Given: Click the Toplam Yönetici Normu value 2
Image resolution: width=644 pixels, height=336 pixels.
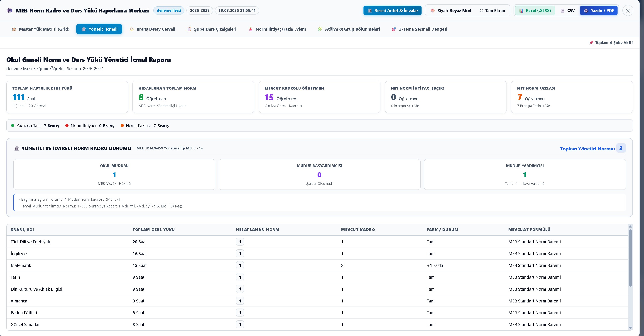Looking at the screenshot, I should [x=621, y=148].
